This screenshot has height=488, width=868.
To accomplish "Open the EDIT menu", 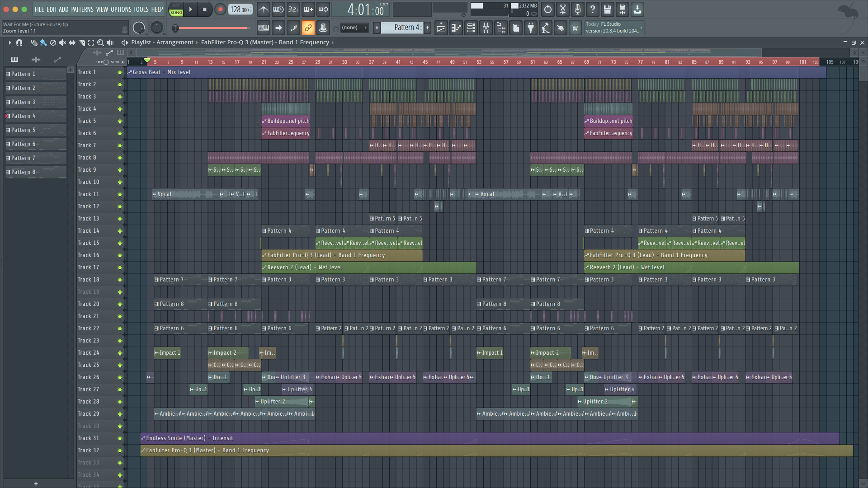I will 52,9.
